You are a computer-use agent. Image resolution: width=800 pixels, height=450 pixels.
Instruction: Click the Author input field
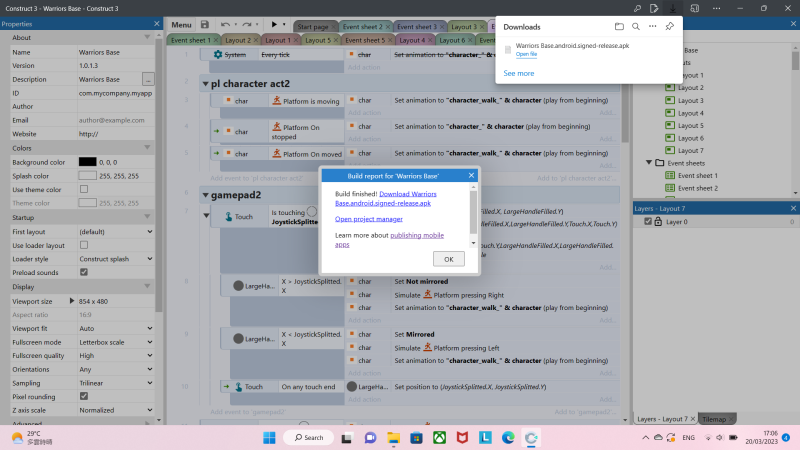tap(115, 107)
